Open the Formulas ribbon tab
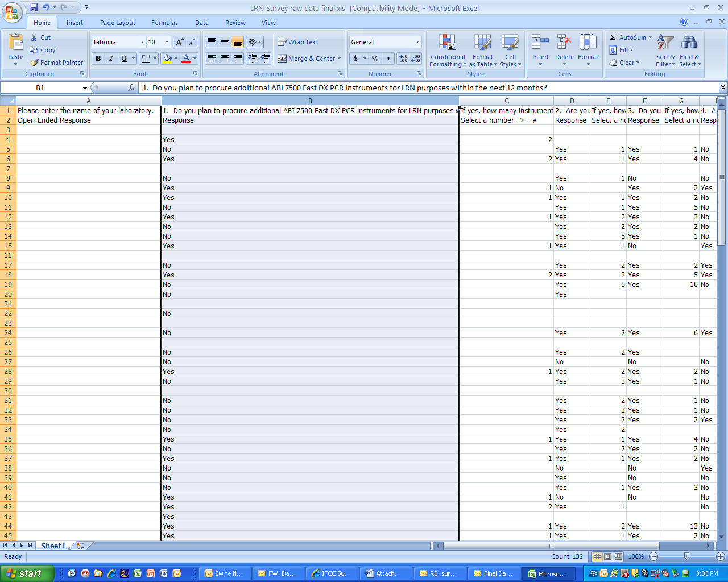This screenshot has height=582, width=728. [164, 23]
